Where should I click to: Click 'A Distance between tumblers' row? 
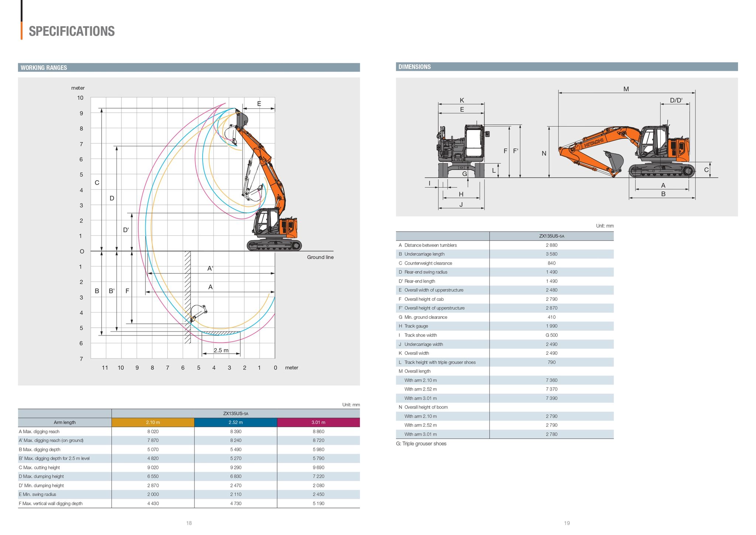427,245
